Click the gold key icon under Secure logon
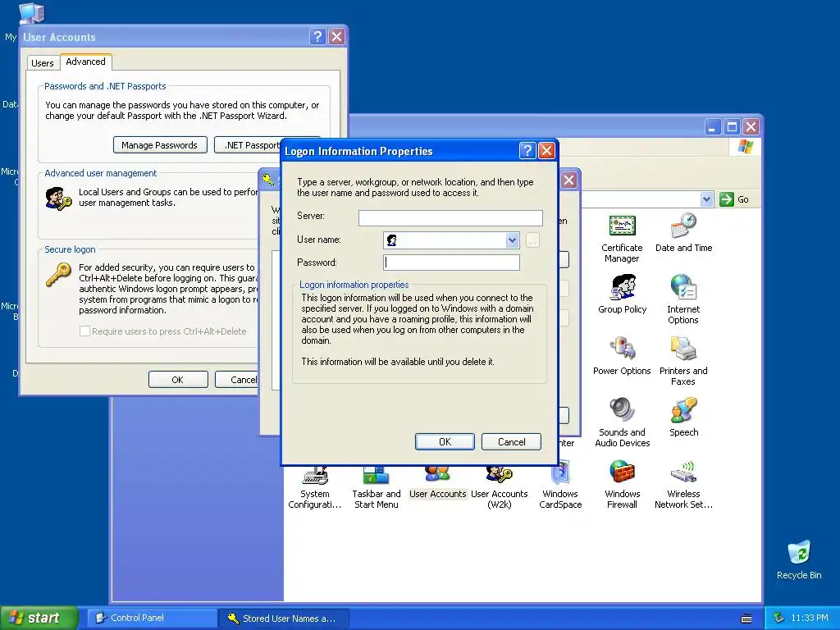The image size is (840, 630). pyautogui.click(x=58, y=275)
